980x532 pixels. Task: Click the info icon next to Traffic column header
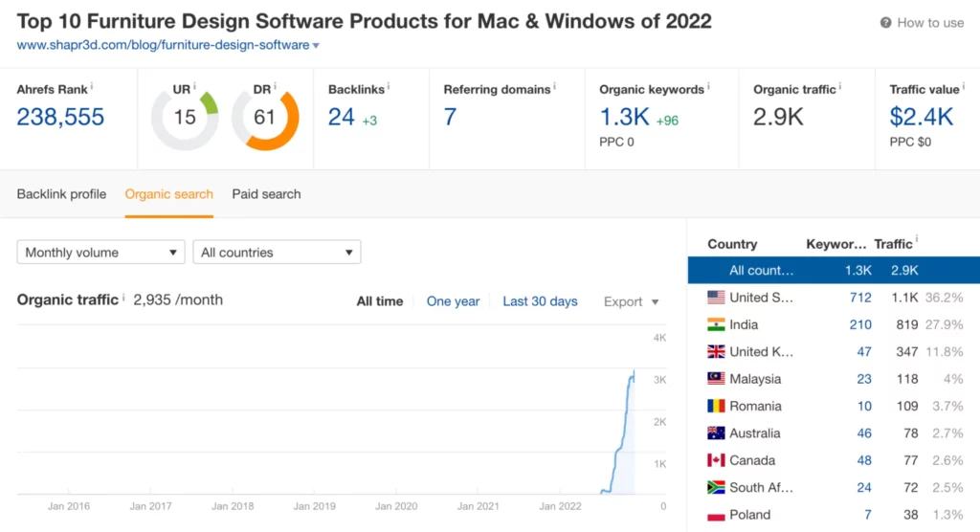(917, 239)
